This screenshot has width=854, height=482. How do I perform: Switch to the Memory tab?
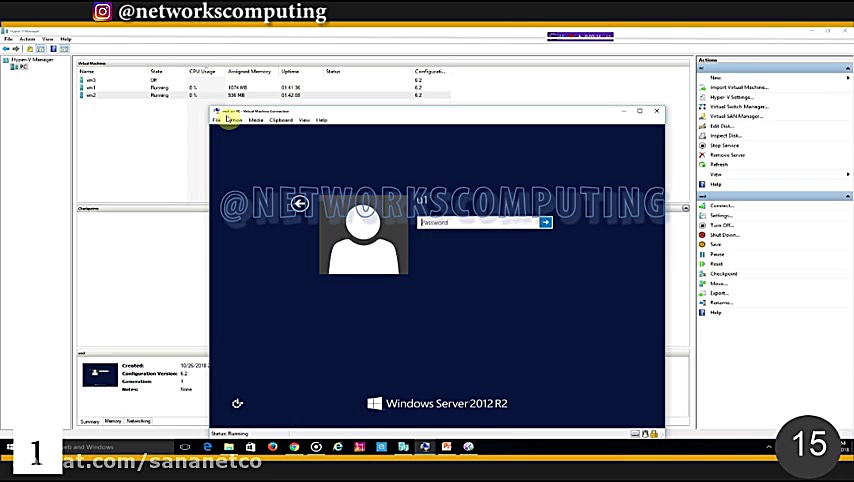(x=113, y=421)
